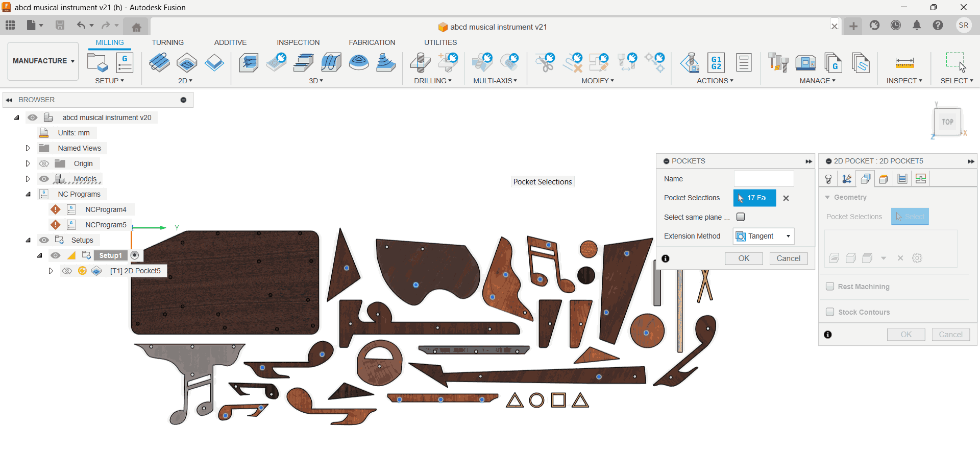Open the MODIFY dropdown menu
Image resolution: width=980 pixels, height=472 pixels.
pyautogui.click(x=598, y=81)
